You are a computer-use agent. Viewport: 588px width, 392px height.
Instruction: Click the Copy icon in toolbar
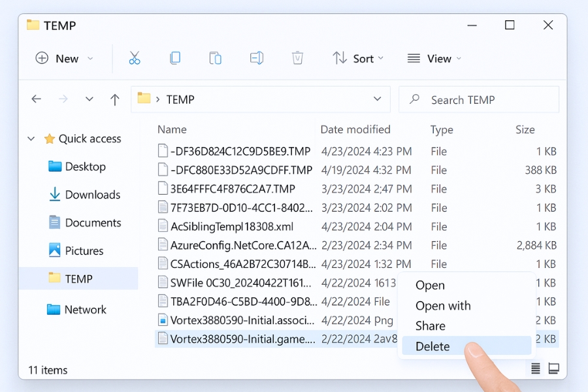pos(175,58)
